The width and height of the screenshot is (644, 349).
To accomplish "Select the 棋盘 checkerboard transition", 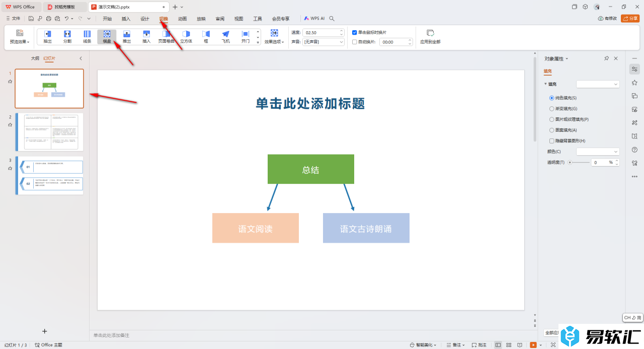I will pyautogui.click(x=107, y=37).
